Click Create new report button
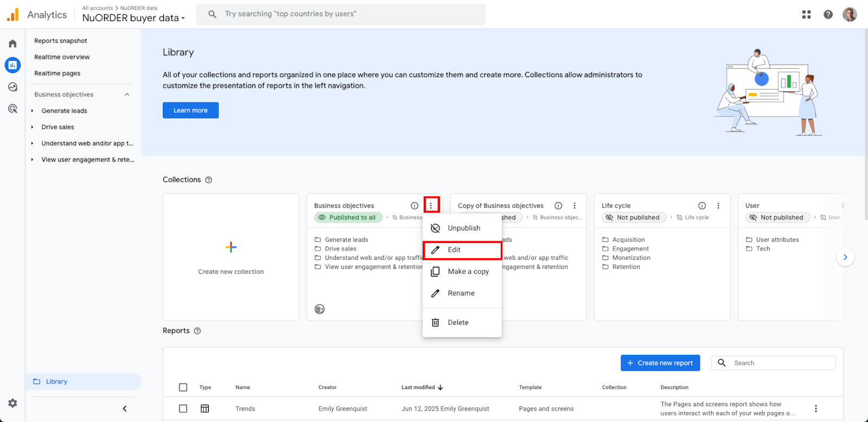The width and height of the screenshot is (868, 422). click(x=660, y=363)
